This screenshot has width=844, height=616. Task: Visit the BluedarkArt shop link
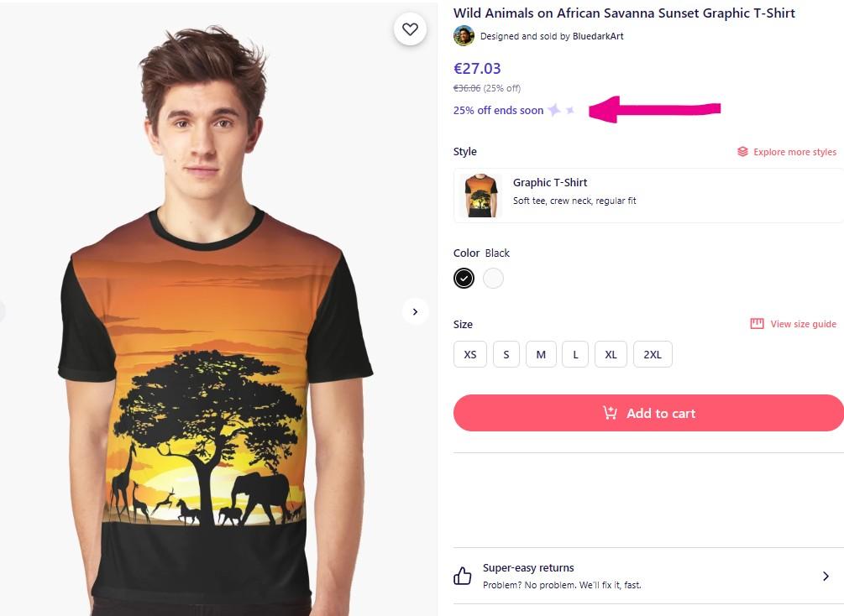tap(598, 36)
